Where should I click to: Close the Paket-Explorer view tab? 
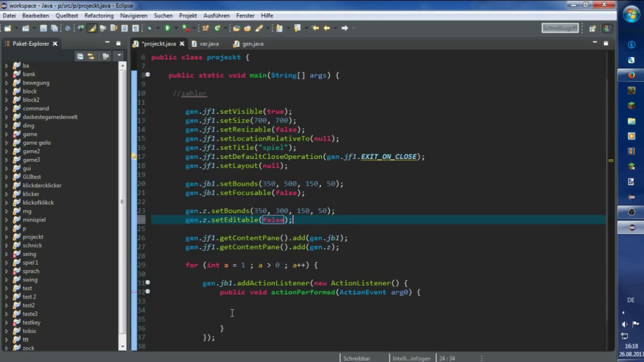point(55,44)
